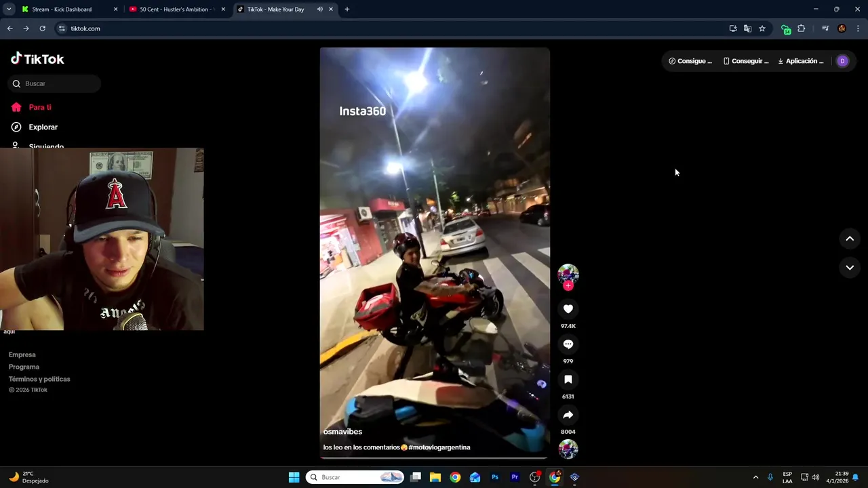This screenshot has height=488, width=868.
Task: Open the spinning sound disc thumbnail
Action: click(x=568, y=449)
